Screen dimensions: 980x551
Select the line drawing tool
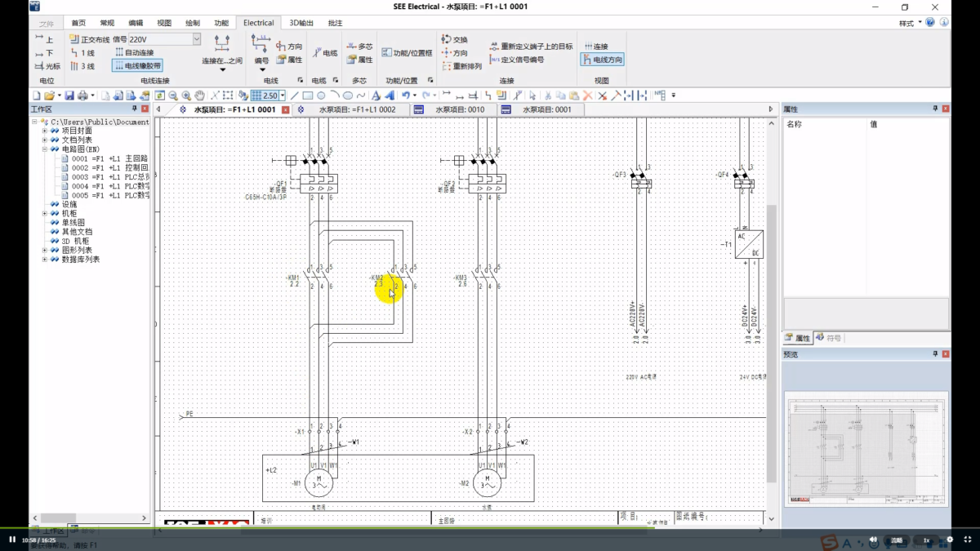(x=294, y=96)
